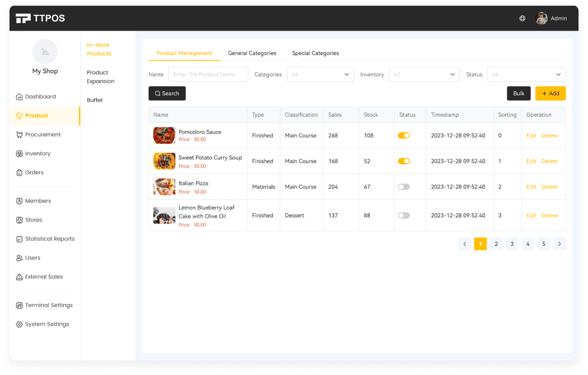Viewport: 588px width, 375px height.
Task: Delete the Pomodoro Sauce product
Action: [549, 136]
